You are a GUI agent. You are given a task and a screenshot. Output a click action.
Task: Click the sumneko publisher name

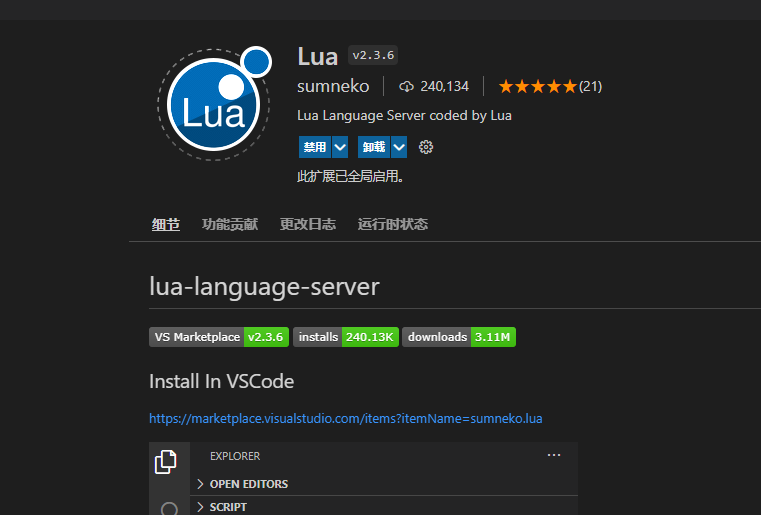(x=333, y=86)
